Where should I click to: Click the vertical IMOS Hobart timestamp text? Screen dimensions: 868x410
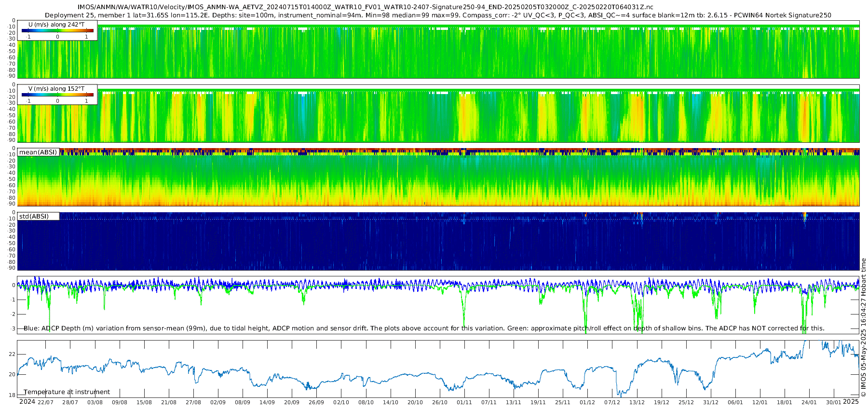pyautogui.click(x=864, y=327)
